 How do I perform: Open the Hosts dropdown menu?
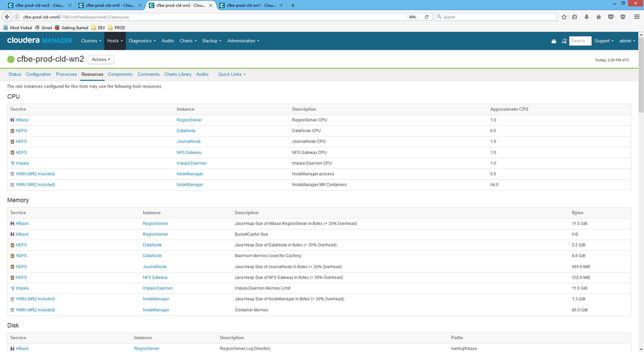pyautogui.click(x=115, y=41)
